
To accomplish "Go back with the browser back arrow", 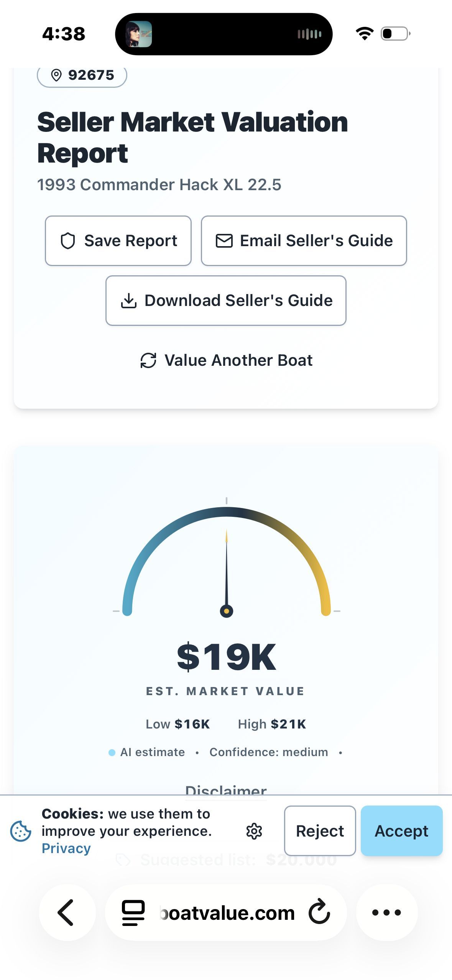I will tap(66, 913).
